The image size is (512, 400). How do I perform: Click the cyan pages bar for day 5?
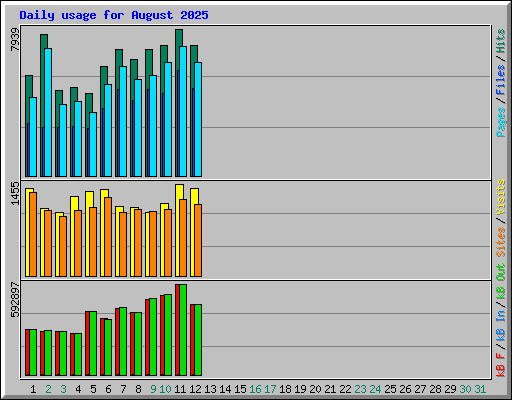93,144
